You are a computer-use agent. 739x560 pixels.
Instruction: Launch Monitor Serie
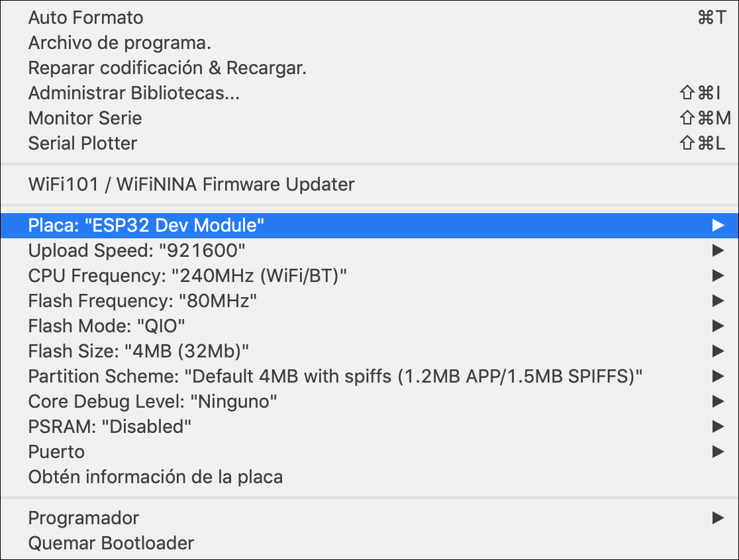(x=369, y=118)
